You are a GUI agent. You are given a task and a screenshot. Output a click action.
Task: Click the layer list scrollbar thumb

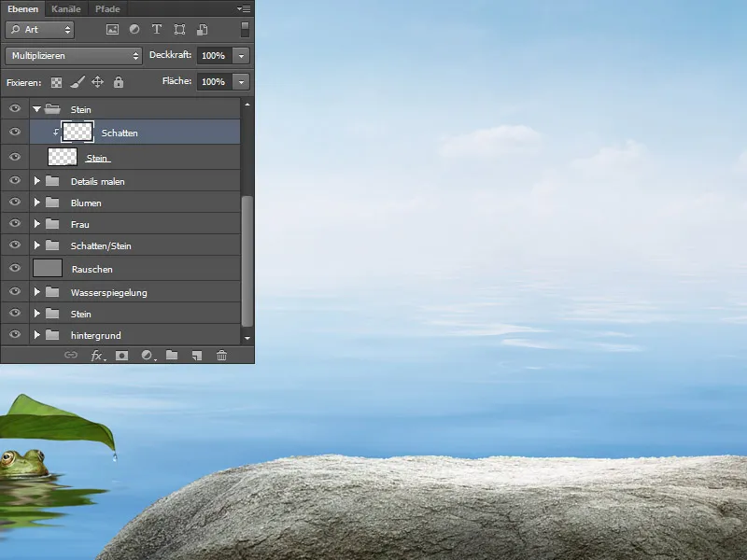pyautogui.click(x=247, y=261)
